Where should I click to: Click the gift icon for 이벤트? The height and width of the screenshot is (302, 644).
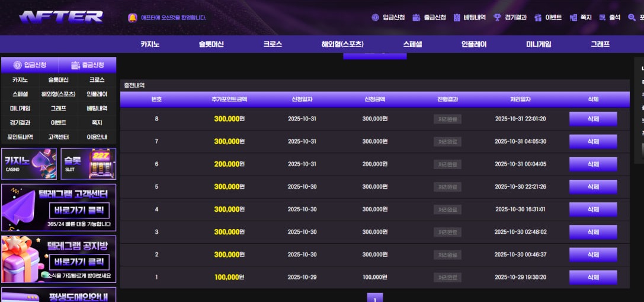538,18
